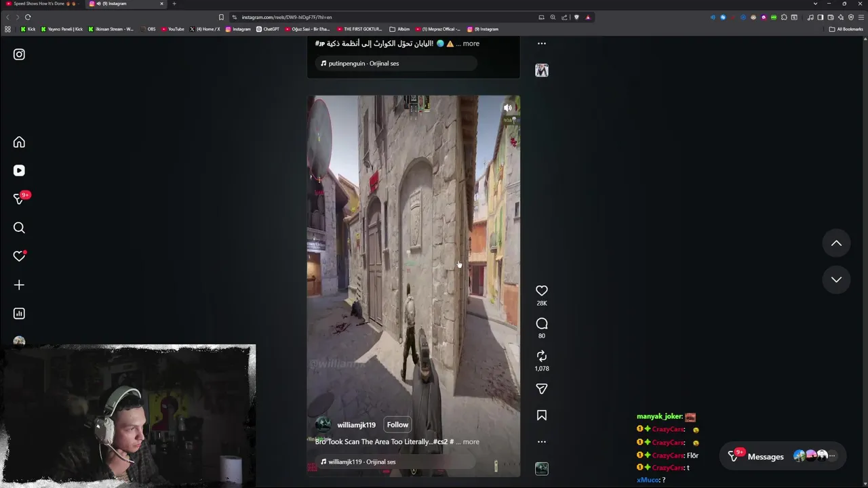Open Notifications with the sidebar heart icon
868x488 pixels.
(19, 256)
